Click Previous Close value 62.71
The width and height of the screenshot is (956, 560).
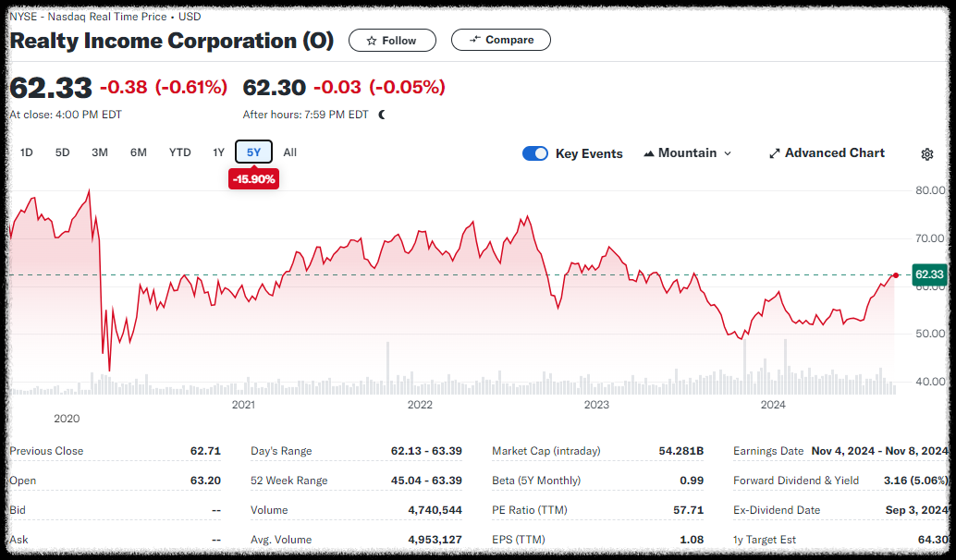(x=205, y=451)
